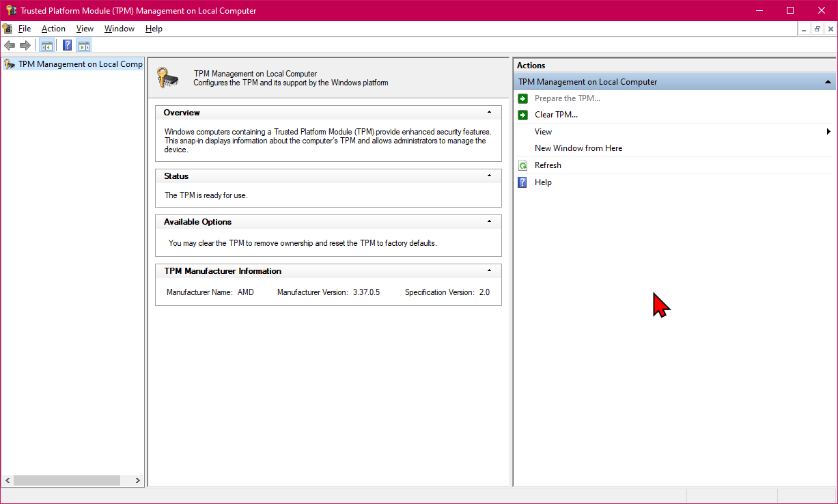This screenshot has height=504, width=838.
Task: Collapse the Available Options section
Action: pyautogui.click(x=489, y=221)
